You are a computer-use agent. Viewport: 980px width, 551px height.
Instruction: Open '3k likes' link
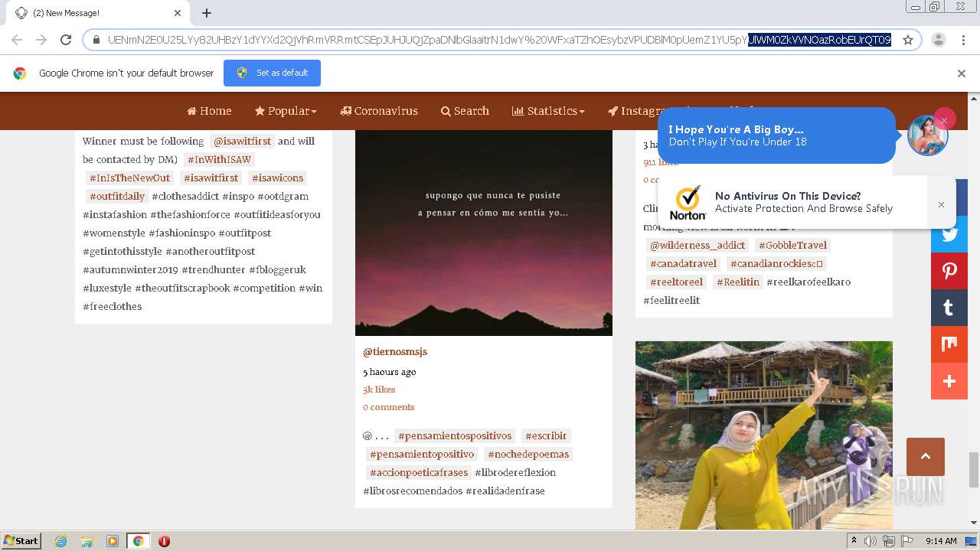click(x=379, y=390)
